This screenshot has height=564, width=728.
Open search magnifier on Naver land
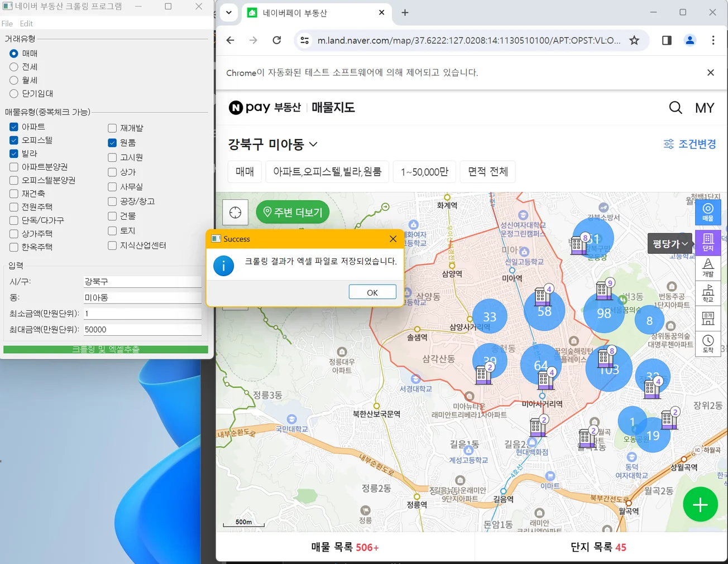tap(676, 108)
